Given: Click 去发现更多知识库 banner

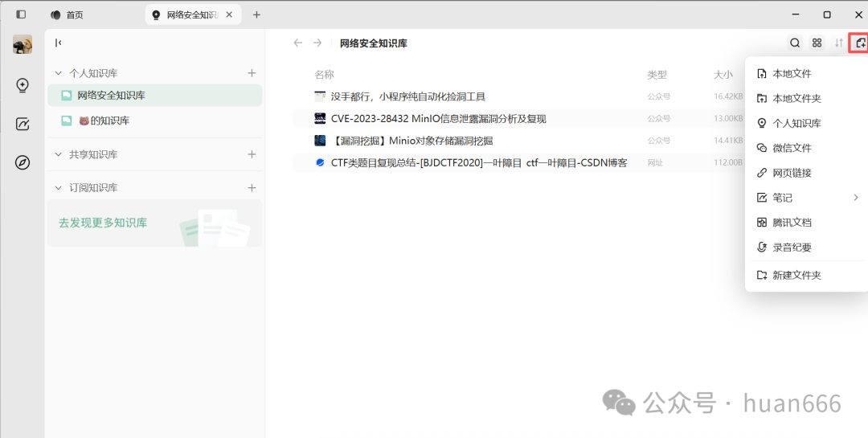Looking at the screenshot, I should point(103,223).
